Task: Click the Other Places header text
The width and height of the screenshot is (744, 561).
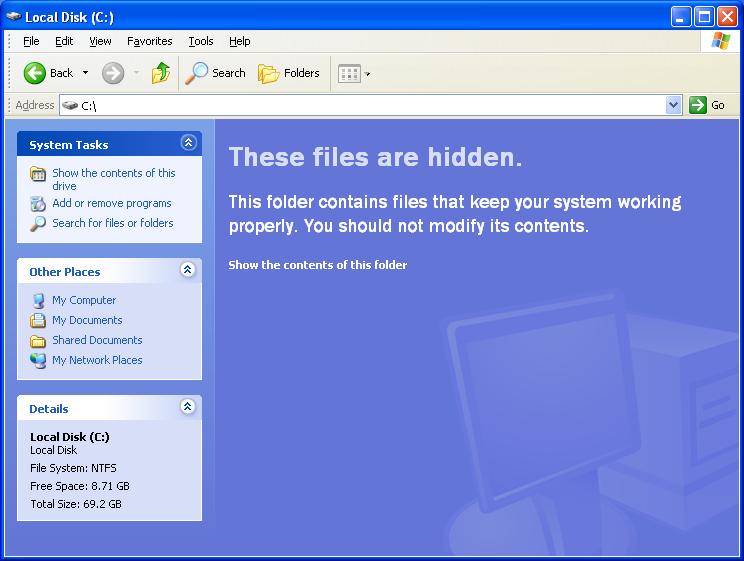Action: pos(65,272)
